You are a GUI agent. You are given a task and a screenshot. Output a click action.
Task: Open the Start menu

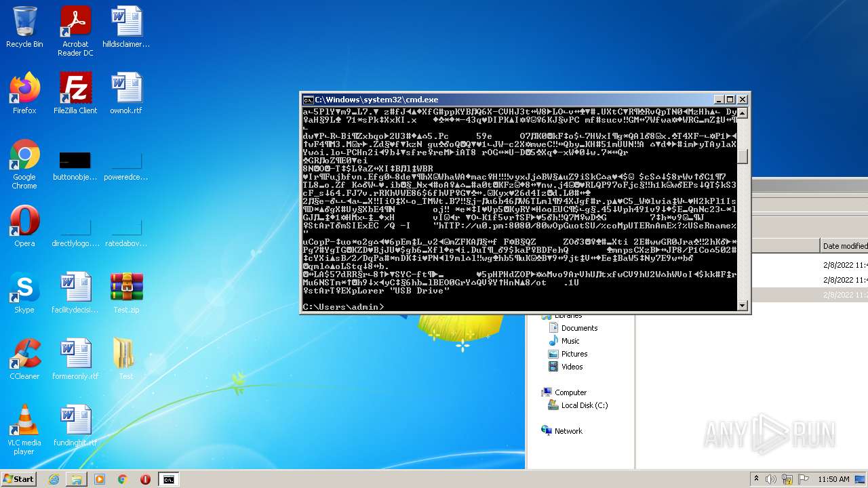coord(18,479)
